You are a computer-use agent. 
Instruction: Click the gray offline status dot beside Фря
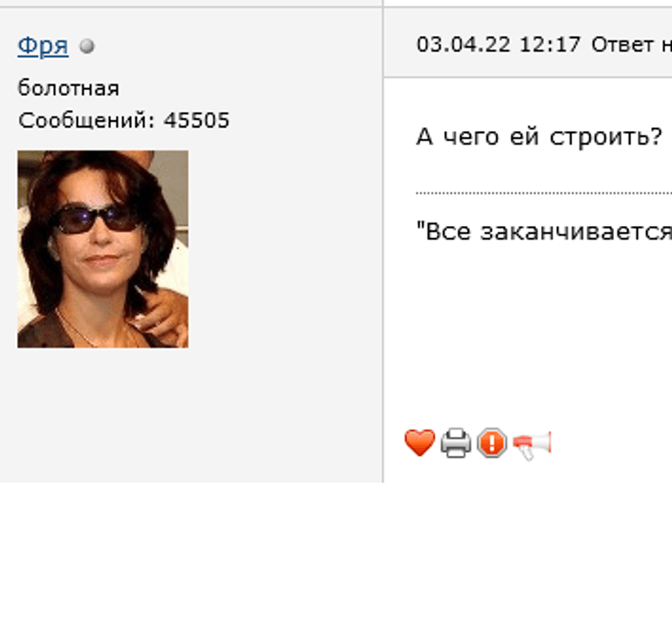tap(87, 46)
